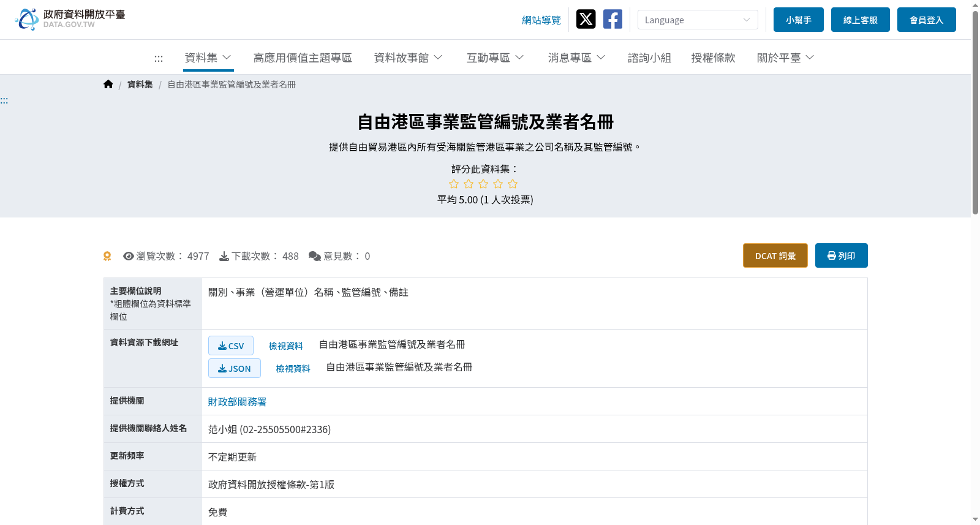Rate dataset with the third star
Viewport: 980px width, 525px height.
click(483, 184)
